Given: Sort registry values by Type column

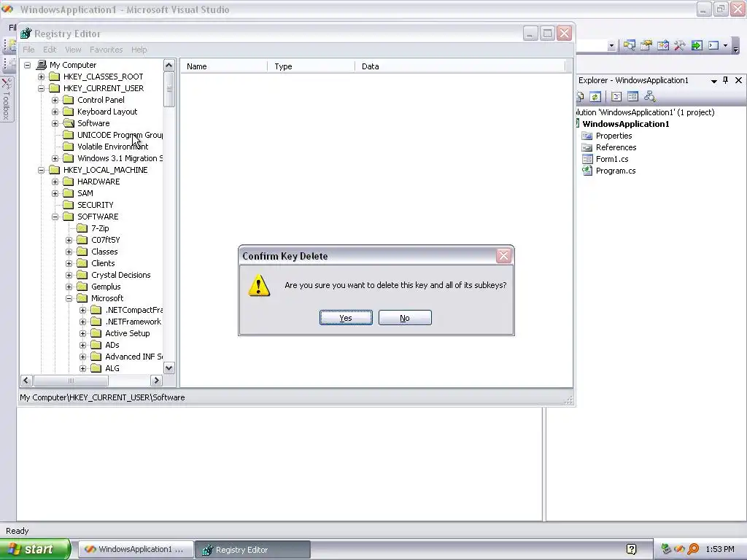Looking at the screenshot, I should [311, 66].
